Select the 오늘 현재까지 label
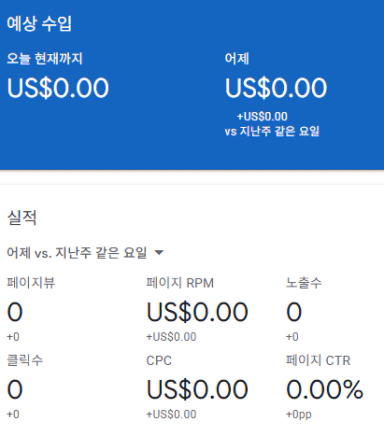The image size is (384, 436). [x=45, y=59]
